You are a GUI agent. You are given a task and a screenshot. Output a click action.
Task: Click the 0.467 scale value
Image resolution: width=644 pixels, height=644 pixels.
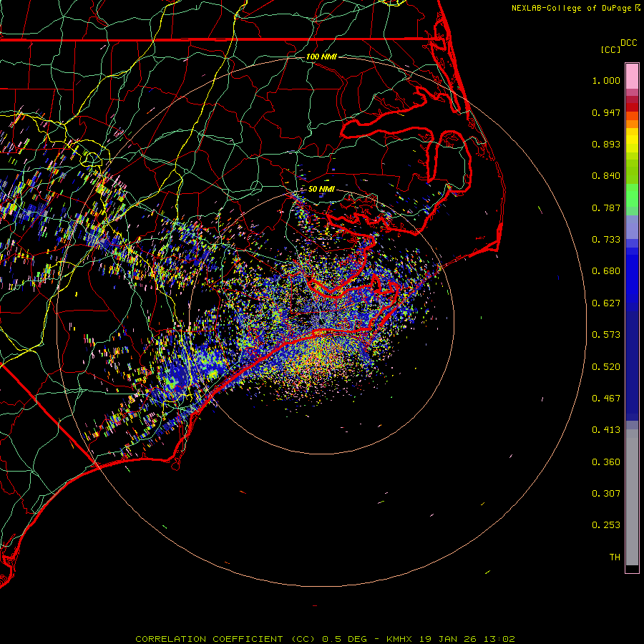[x=606, y=399]
